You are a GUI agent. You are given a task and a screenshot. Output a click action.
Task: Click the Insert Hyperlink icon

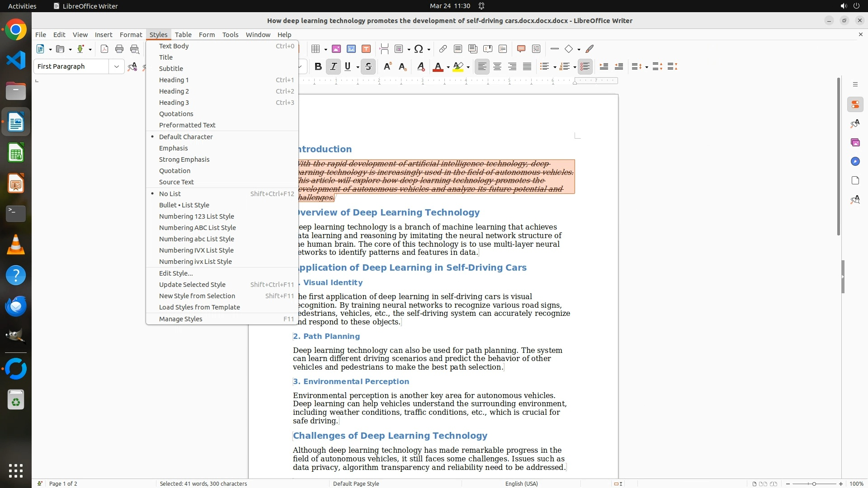point(443,49)
